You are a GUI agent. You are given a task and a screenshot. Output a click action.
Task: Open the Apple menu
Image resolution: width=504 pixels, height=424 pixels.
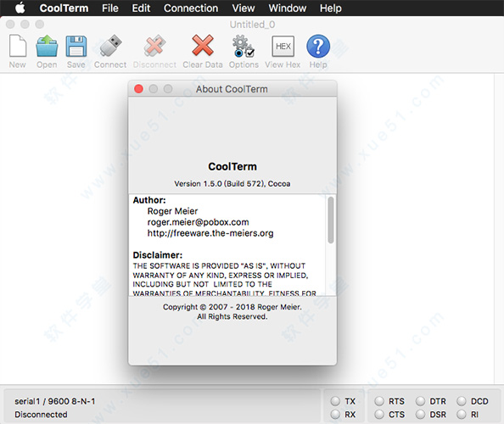click(20, 8)
